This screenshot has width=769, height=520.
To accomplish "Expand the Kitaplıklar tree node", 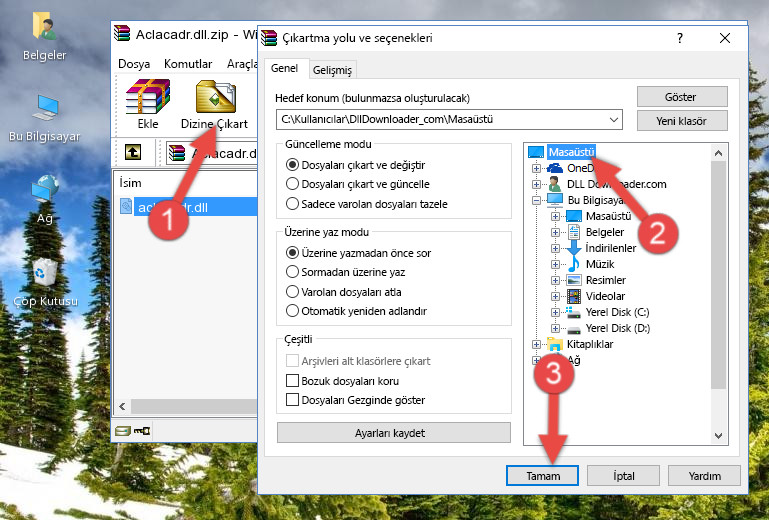I will (536, 344).
